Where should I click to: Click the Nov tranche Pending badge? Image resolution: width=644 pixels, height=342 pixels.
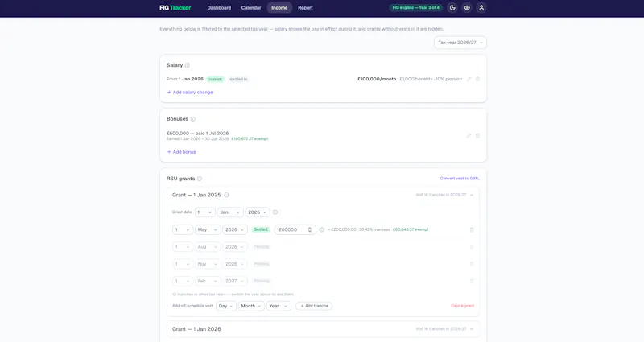click(262, 264)
